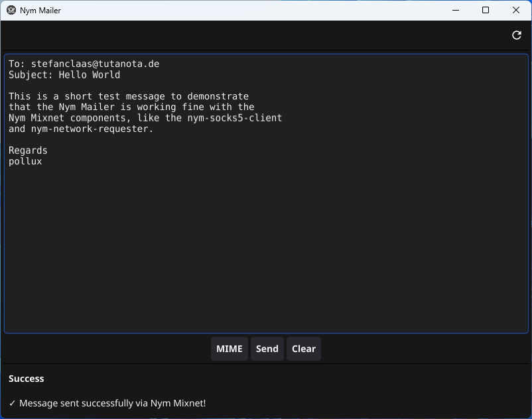532x419 pixels.
Task: Send the message with the Send button
Action: click(x=267, y=349)
